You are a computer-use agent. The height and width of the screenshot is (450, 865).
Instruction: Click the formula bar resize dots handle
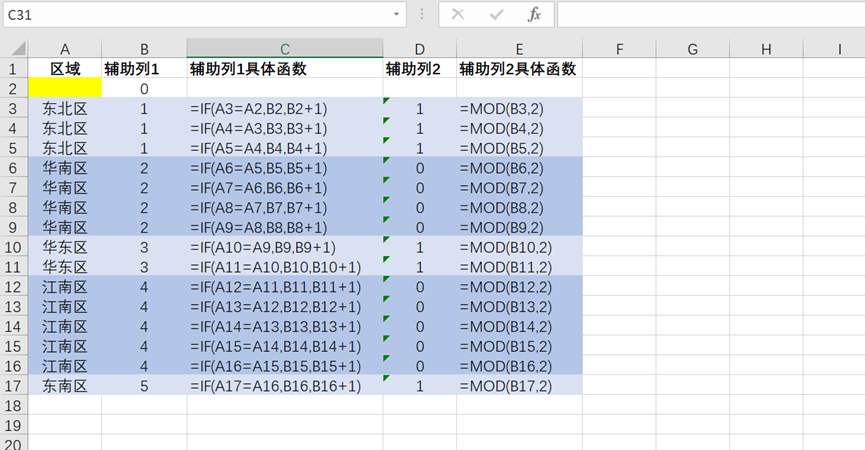click(x=422, y=14)
